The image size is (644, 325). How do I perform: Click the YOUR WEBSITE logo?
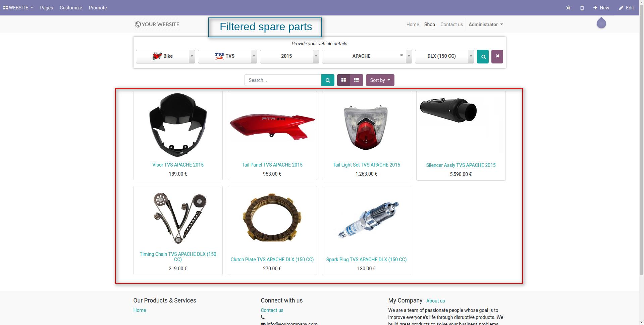(157, 24)
